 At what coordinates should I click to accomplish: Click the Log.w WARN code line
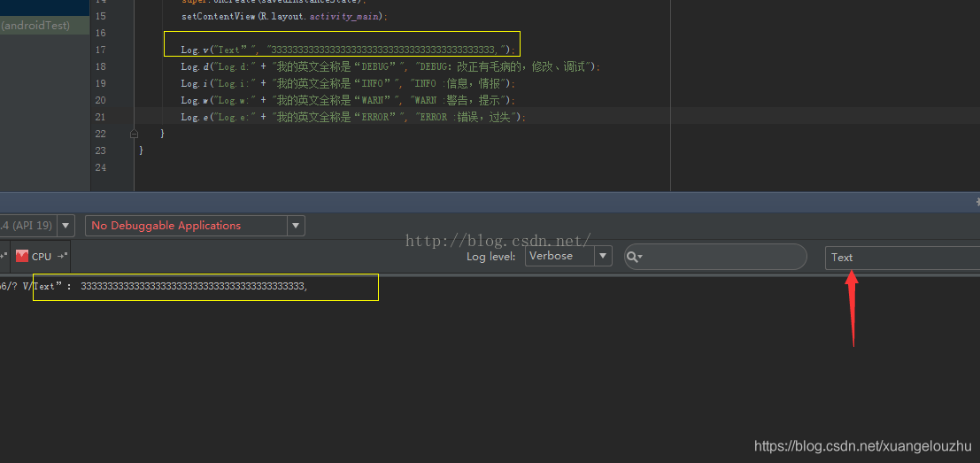point(349,101)
